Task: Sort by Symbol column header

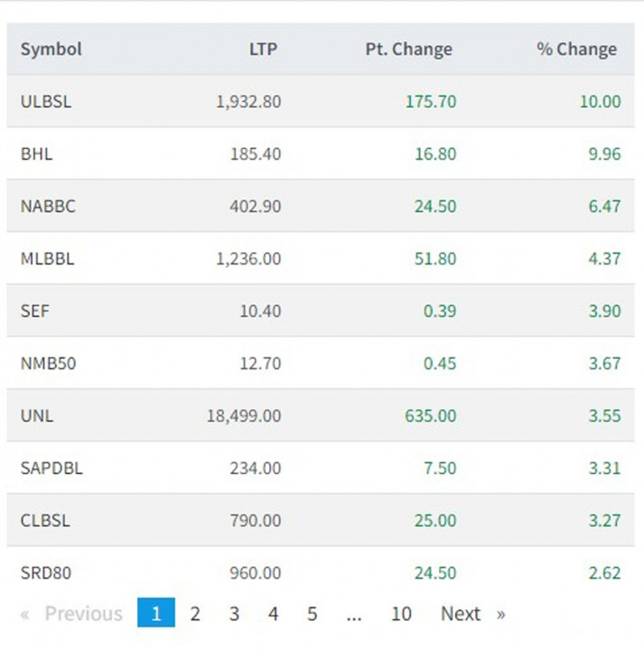Action: [51, 49]
